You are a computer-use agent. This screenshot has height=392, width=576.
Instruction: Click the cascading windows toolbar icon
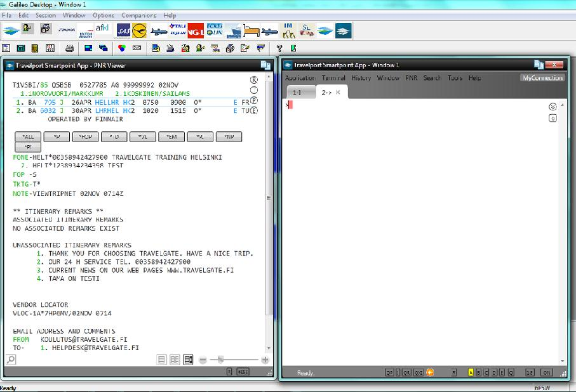104,48
